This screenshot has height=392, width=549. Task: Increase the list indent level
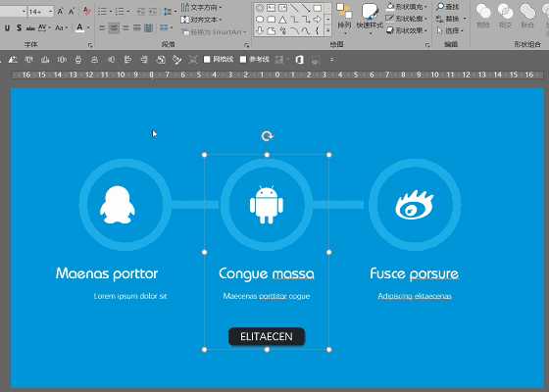pyautogui.click(x=153, y=12)
